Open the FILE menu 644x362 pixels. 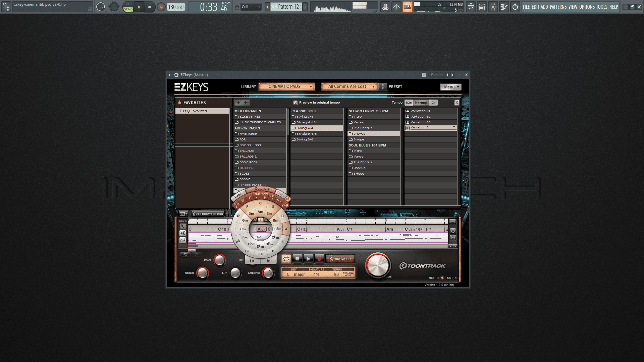click(x=526, y=7)
